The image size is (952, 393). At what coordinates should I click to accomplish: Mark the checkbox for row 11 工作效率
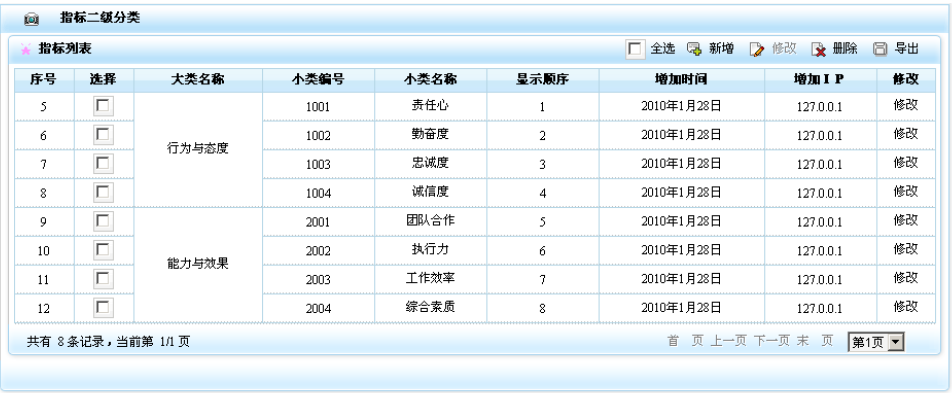(x=103, y=279)
